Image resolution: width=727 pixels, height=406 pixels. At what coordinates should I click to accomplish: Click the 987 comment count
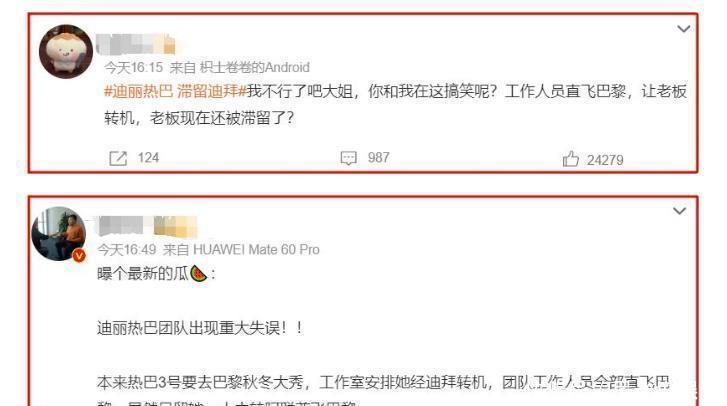(x=378, y=158)
